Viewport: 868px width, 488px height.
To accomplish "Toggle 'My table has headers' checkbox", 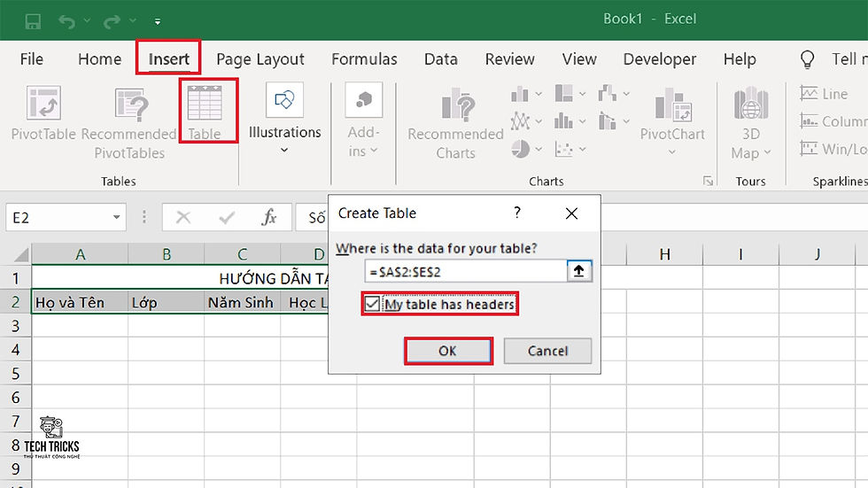I will click(372, 304).
